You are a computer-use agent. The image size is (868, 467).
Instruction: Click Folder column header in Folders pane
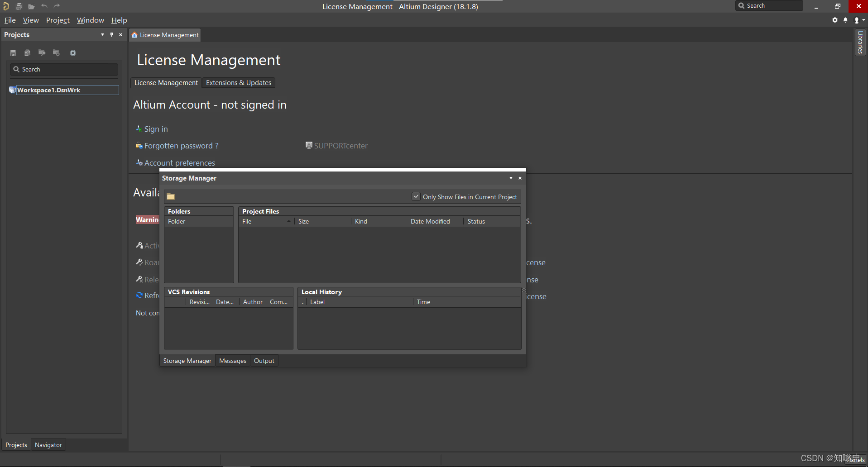(199, 221)
